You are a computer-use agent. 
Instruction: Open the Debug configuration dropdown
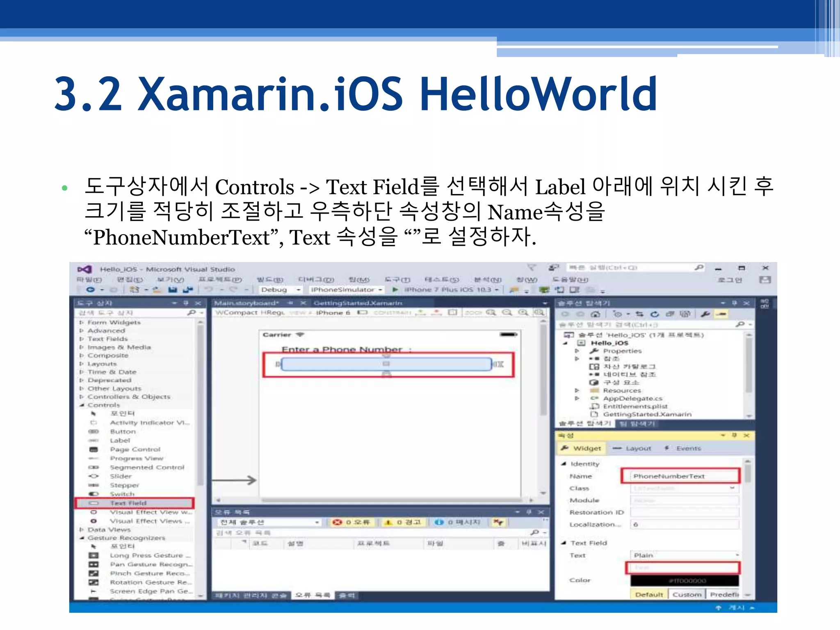281,290
